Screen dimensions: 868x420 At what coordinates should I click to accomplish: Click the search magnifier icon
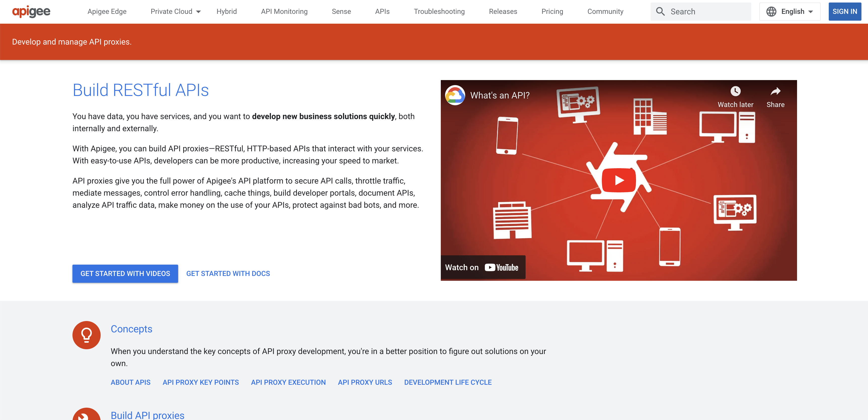click(x=660, y=12)
